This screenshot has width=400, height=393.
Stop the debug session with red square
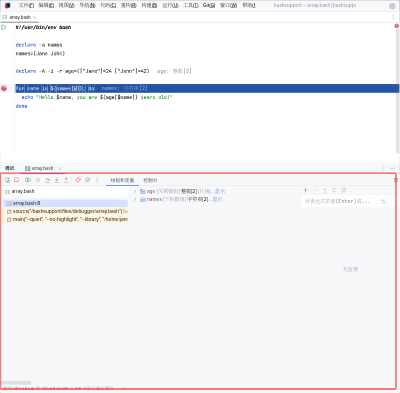16,180
